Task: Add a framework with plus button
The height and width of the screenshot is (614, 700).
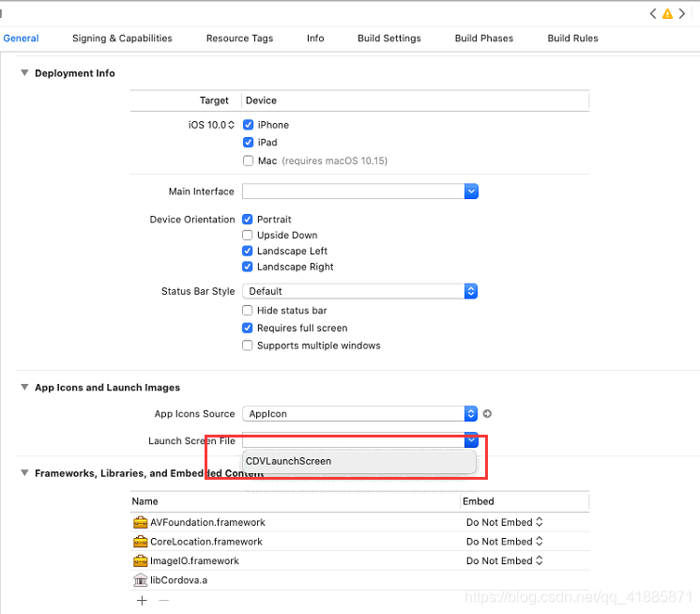Action: pyautogui.click(x=142, y=601)
